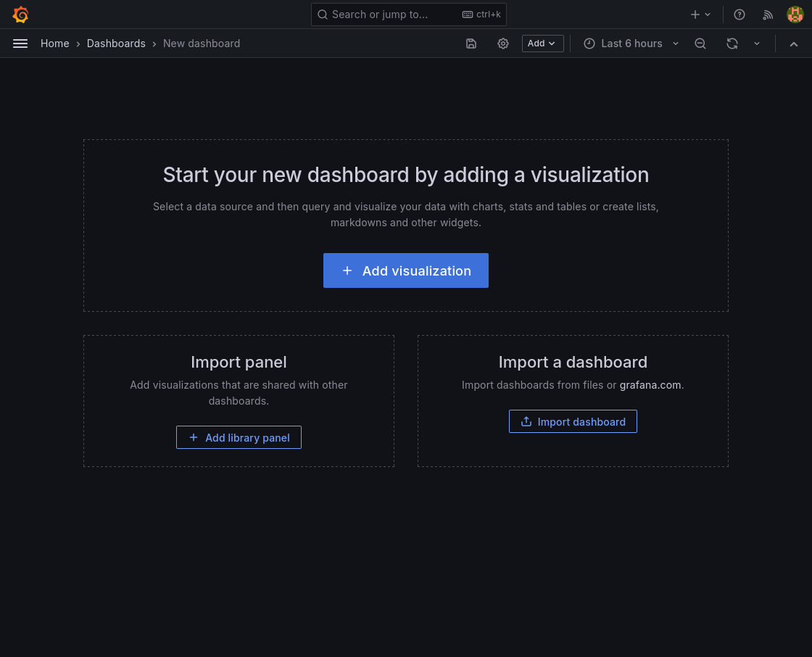This screenshot has width=812, height=657.
Task: Click the Import dashboard button
Action: [x=573, y=421]
